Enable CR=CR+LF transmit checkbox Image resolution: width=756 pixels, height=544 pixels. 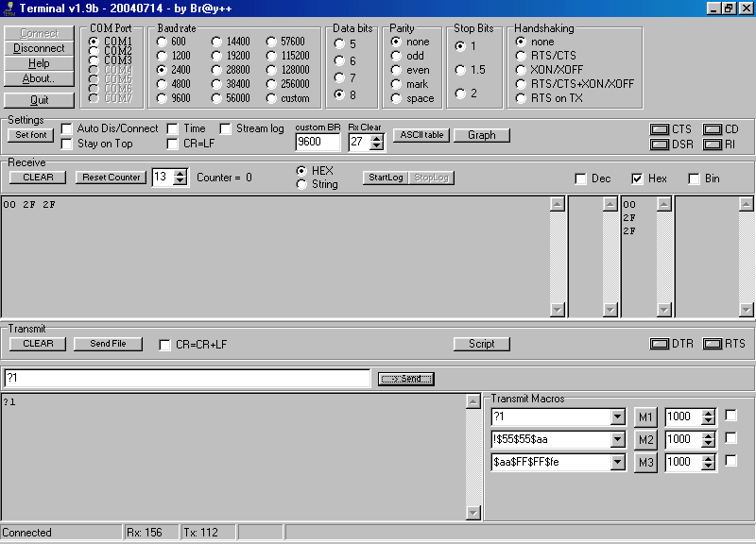[164, 345]
